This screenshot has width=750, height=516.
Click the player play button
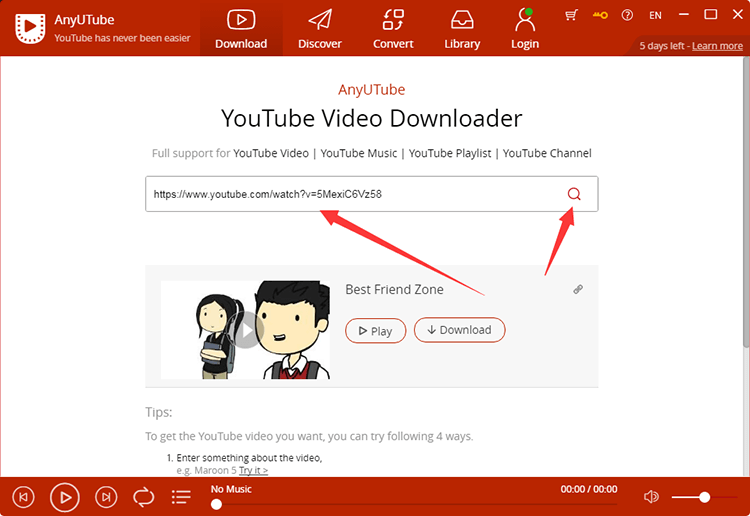(65, 497)
